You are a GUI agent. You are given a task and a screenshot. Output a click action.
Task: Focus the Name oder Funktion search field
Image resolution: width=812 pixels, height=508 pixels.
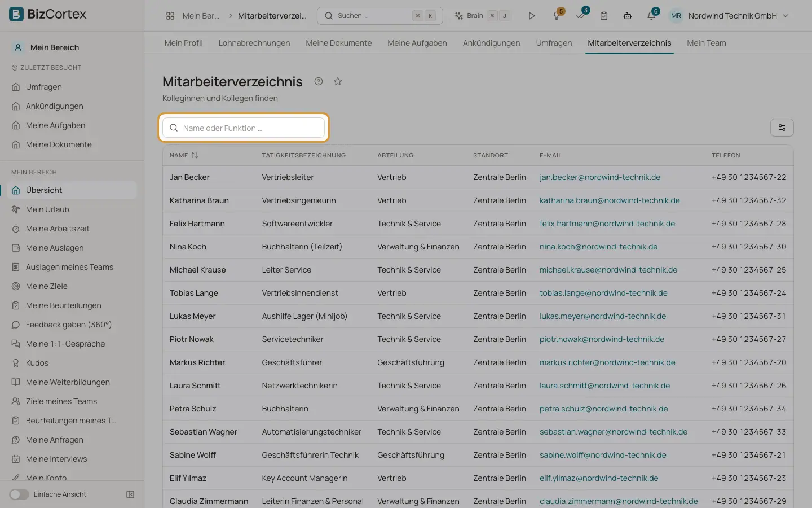(x=244, y=128)
